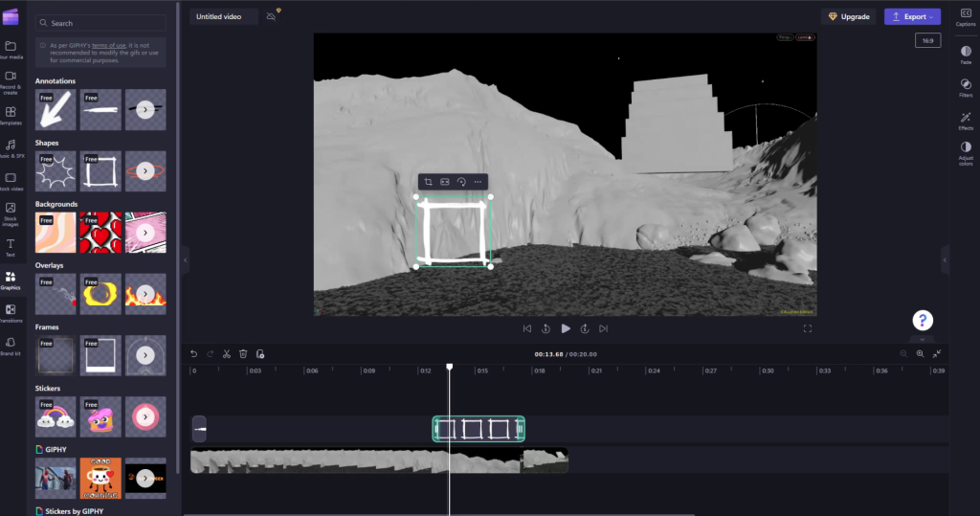Select the white polaroid frame thumbnail
The height and width of the screenshot is (516, 980).
[x=100, y=355]
